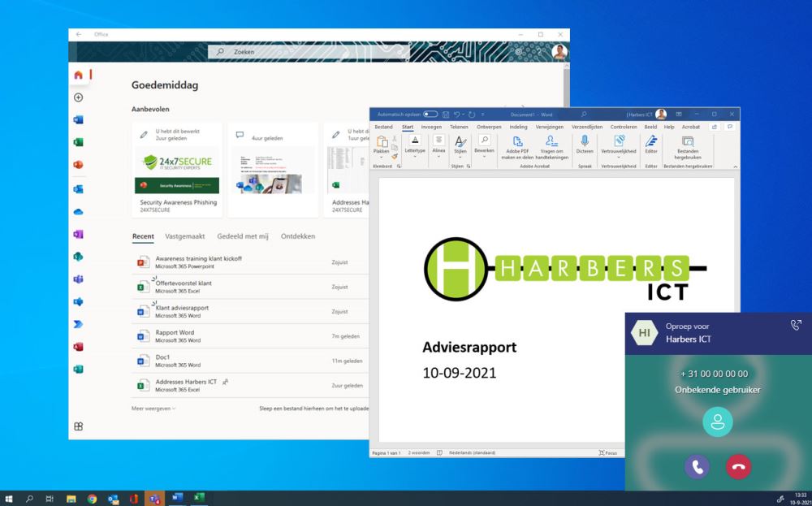
Task: Open PowerPoint from the Office sidebar
Action: (x=78, y=165)
